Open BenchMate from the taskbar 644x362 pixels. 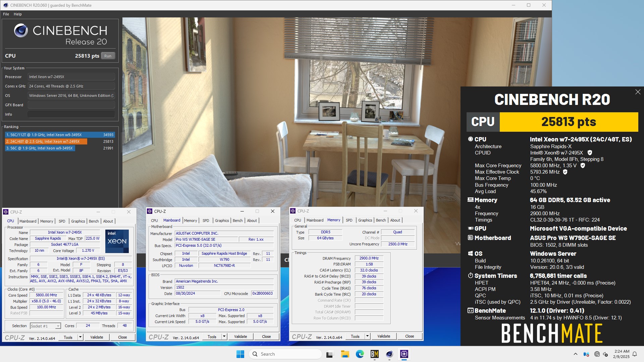374,354
